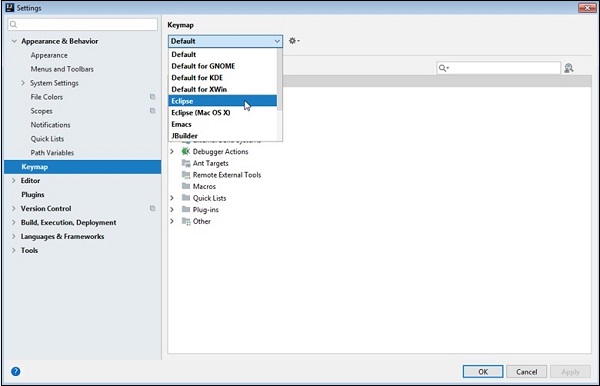Click the Plug-ins folder icon

pos(186,209)
